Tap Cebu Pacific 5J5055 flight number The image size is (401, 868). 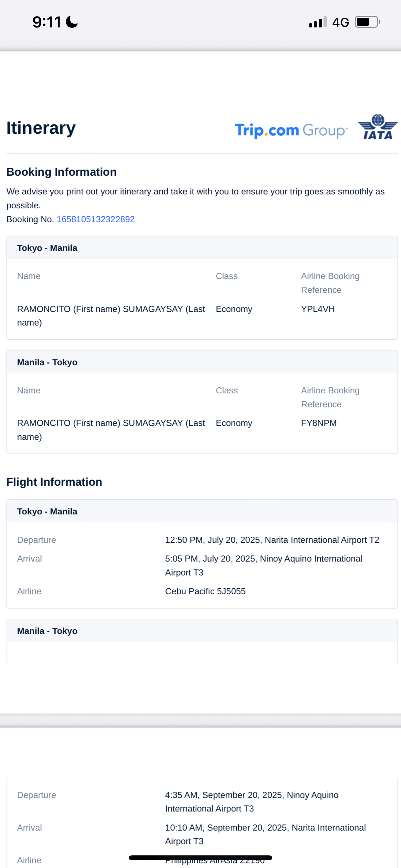205,591
